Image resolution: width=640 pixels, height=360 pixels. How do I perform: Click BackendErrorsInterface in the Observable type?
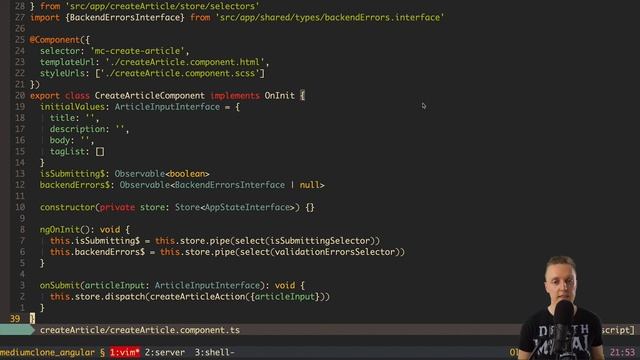point(230,185)
